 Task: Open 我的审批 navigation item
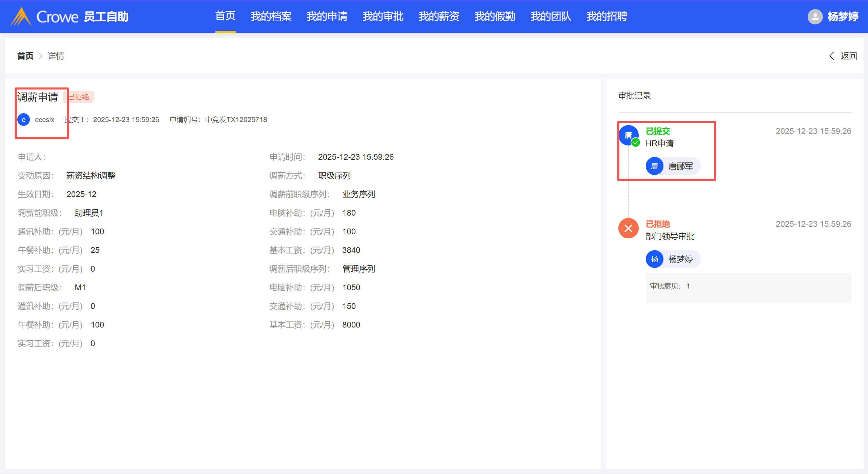pos(383,16)
